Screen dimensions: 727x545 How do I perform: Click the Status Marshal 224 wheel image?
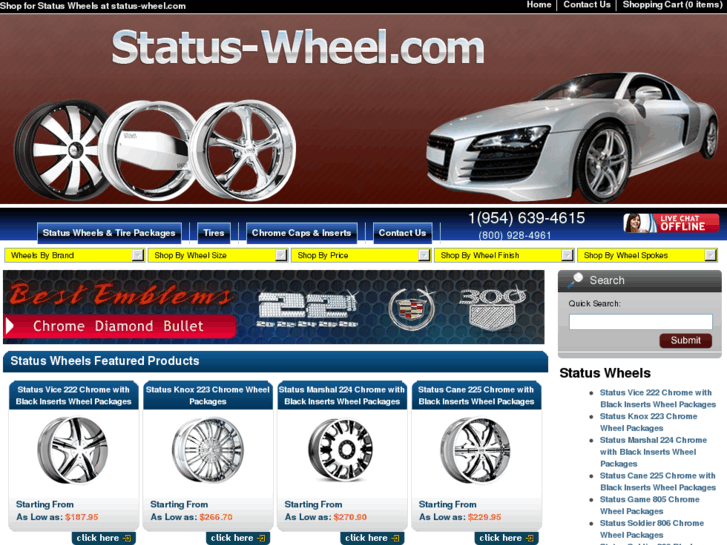[x=341, y=450]
